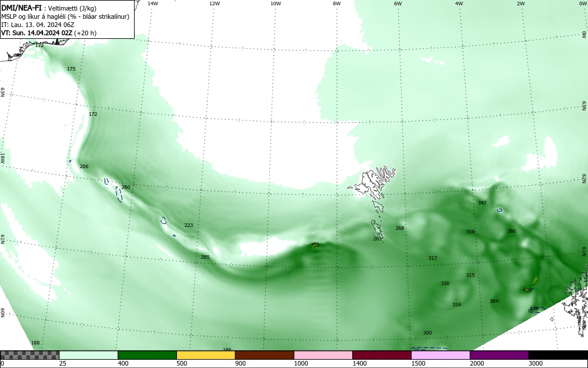This screenshot has height=368, width=588.
Task: Click the map value '260'
Action: [126, 187]
